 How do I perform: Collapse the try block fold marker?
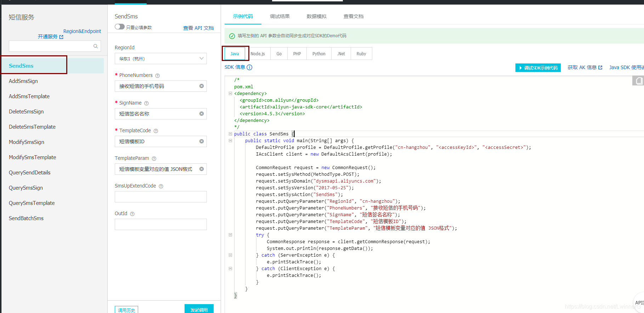pos(230,235)
